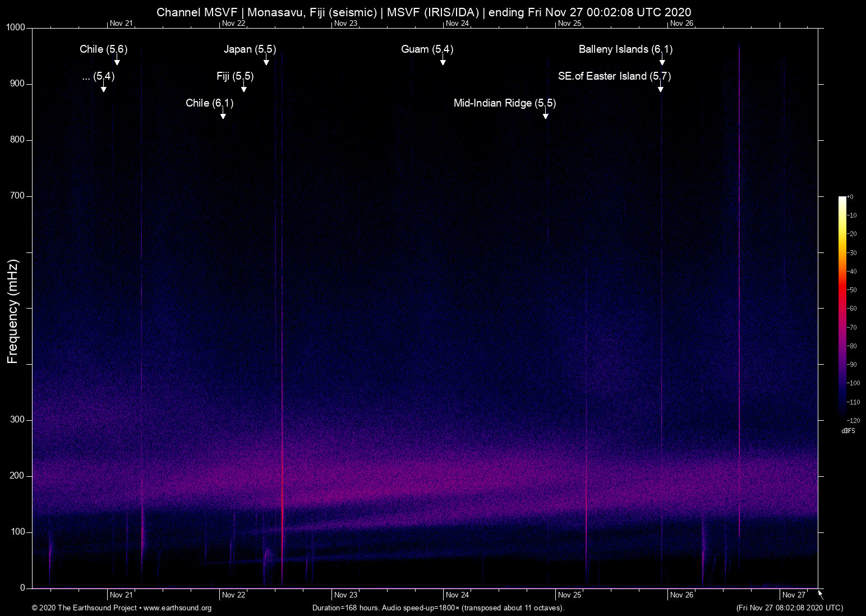The width and height of the screenshot is (866, 616).
Task: Select the Fiji (5.5) event label
Action: [235, 76]
